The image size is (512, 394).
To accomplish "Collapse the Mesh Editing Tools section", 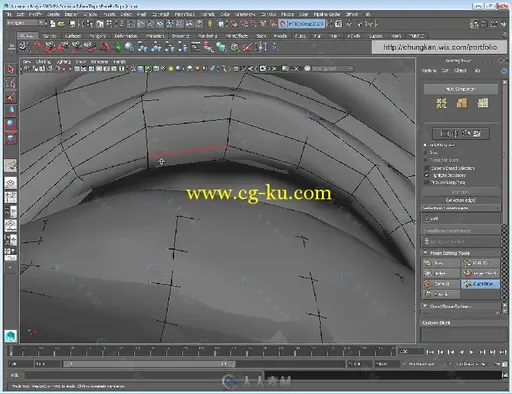I will 425,253.
